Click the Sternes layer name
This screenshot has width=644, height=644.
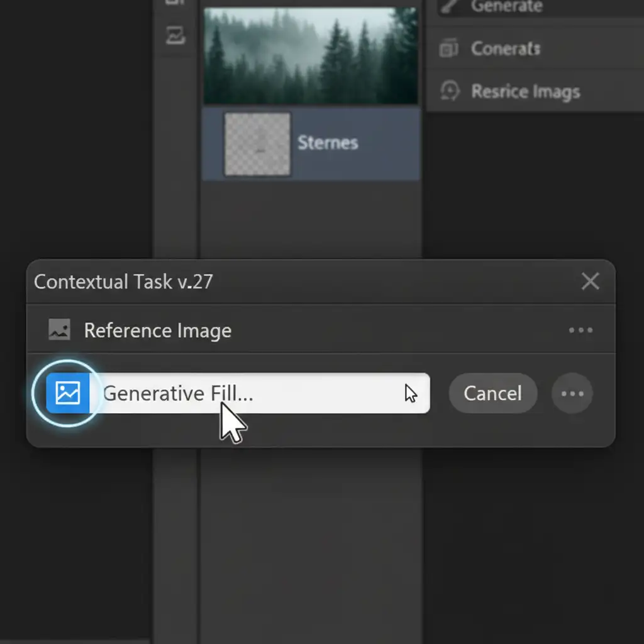(328, 142)
